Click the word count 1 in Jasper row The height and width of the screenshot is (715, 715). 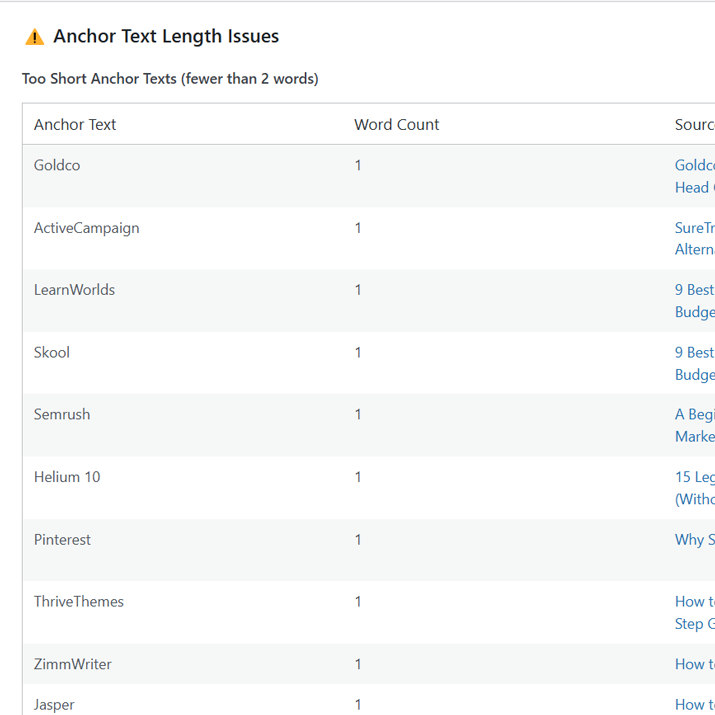click(358, 705)
